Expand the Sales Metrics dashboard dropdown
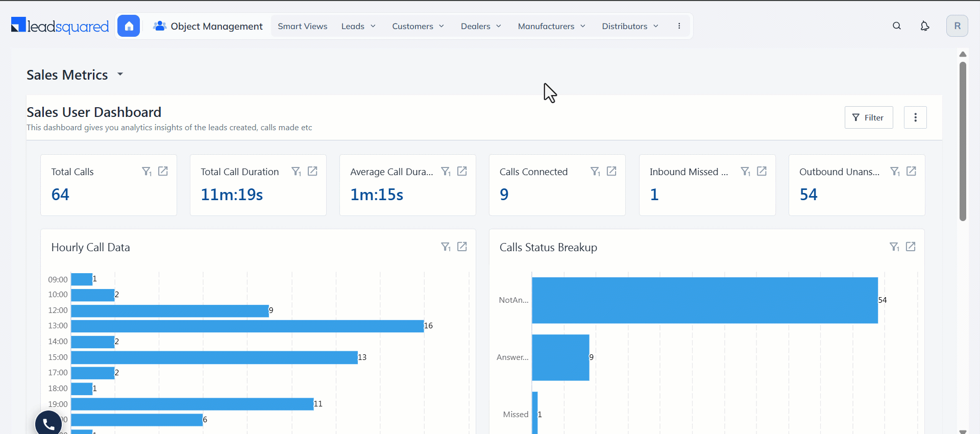Screen dimensions: 980x434 (x=120, y=75)
